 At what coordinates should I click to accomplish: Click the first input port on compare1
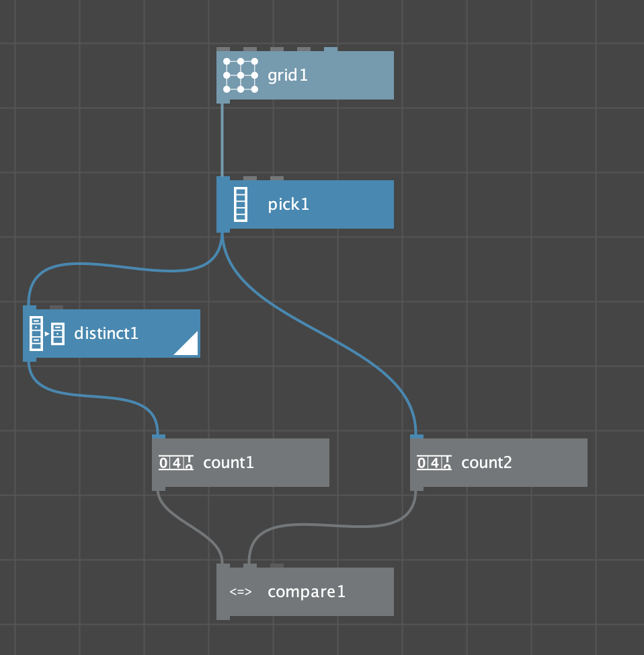(x=223, y=566)
